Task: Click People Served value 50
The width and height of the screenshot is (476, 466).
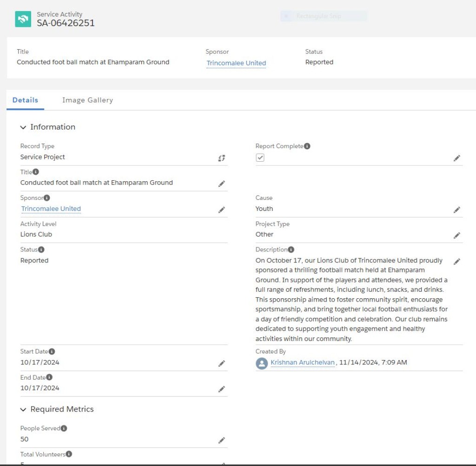Action: tap(24, 440)
